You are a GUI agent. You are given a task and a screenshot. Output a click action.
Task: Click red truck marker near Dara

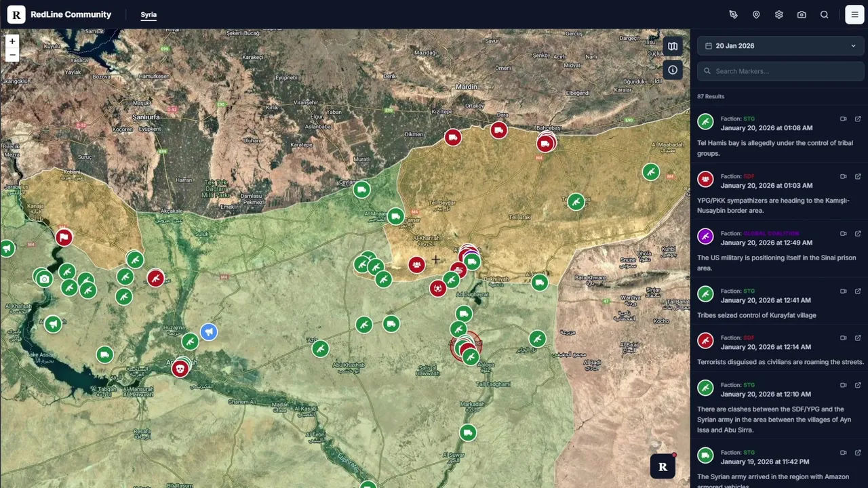(499, 130)
